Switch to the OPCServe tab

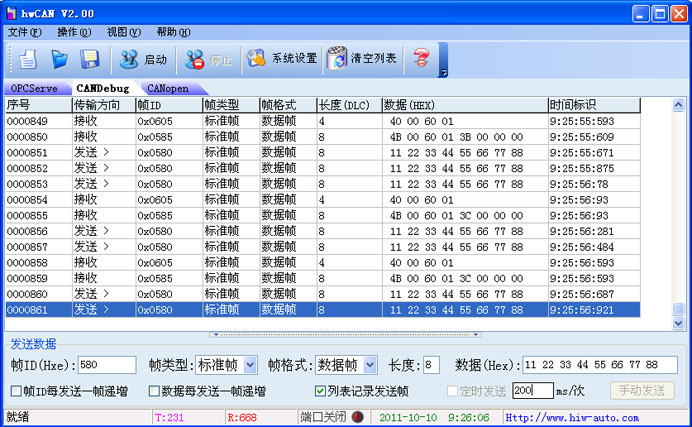(34, 88)
